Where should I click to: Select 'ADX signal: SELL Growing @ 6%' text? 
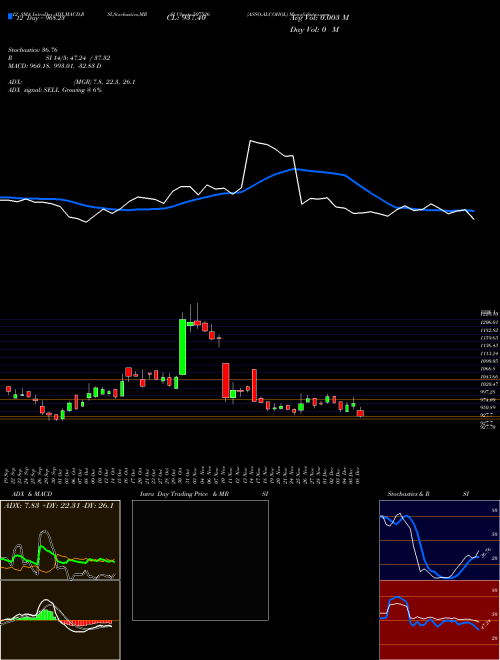coord(55,90)
